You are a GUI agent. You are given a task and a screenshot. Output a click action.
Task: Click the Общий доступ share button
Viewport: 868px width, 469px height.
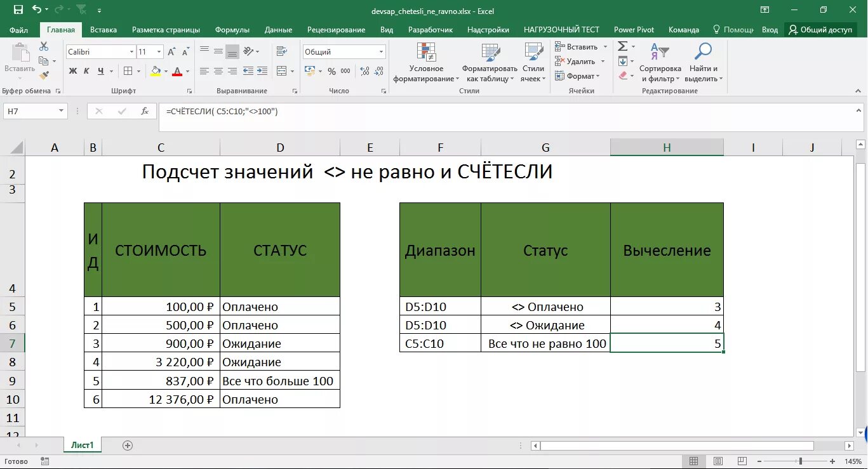[x=820, y=30]
